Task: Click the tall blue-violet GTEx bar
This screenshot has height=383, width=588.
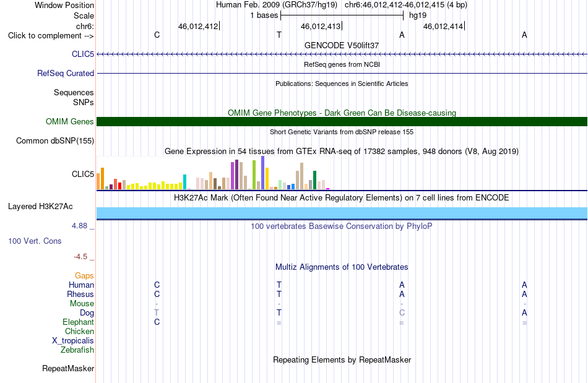Action: click(x=263, y=173)
